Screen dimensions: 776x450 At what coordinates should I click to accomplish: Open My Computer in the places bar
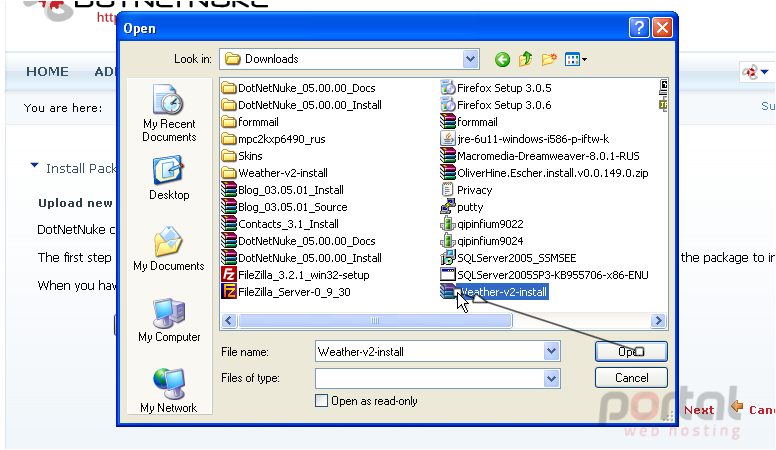point(169,320)
